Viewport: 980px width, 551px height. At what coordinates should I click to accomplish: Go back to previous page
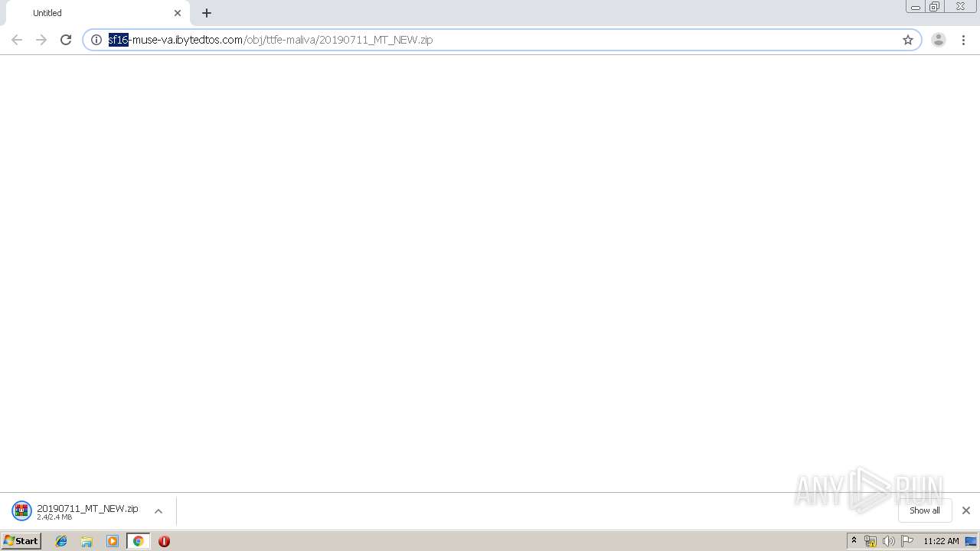coord(17,40)
